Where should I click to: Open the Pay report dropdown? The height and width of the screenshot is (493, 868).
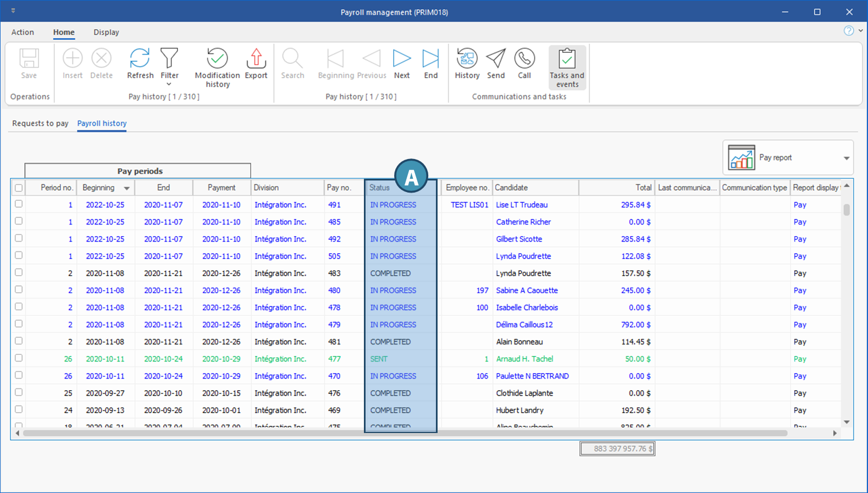(846, 158)
